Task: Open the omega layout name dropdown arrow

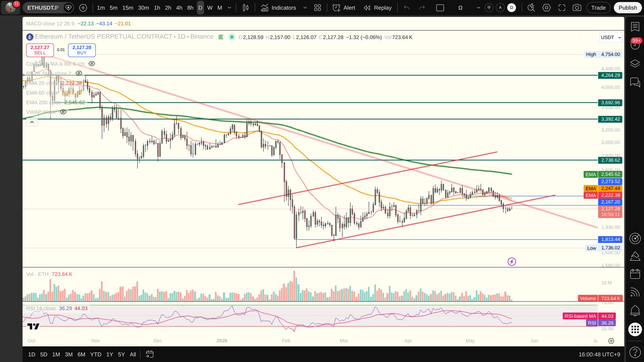Action: (x=478, y=8)
